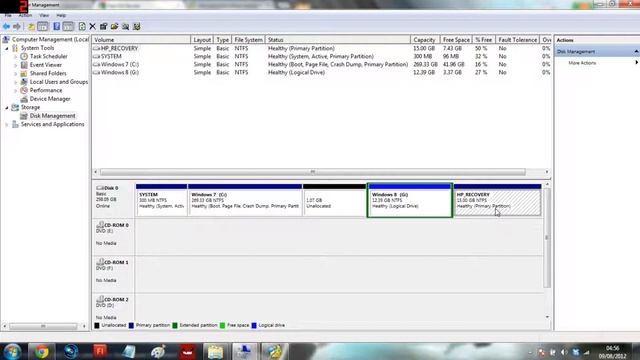
Task: Expand the Performance node arrow
Action: pyautogui.click(x=16, y=91)
